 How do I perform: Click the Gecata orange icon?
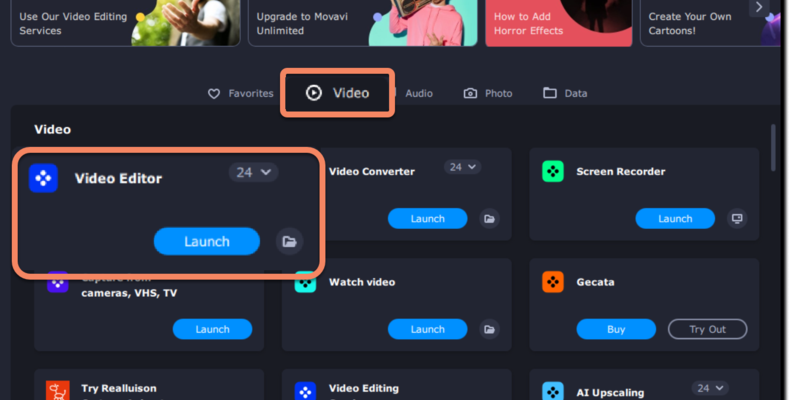(x=553, y=282)
